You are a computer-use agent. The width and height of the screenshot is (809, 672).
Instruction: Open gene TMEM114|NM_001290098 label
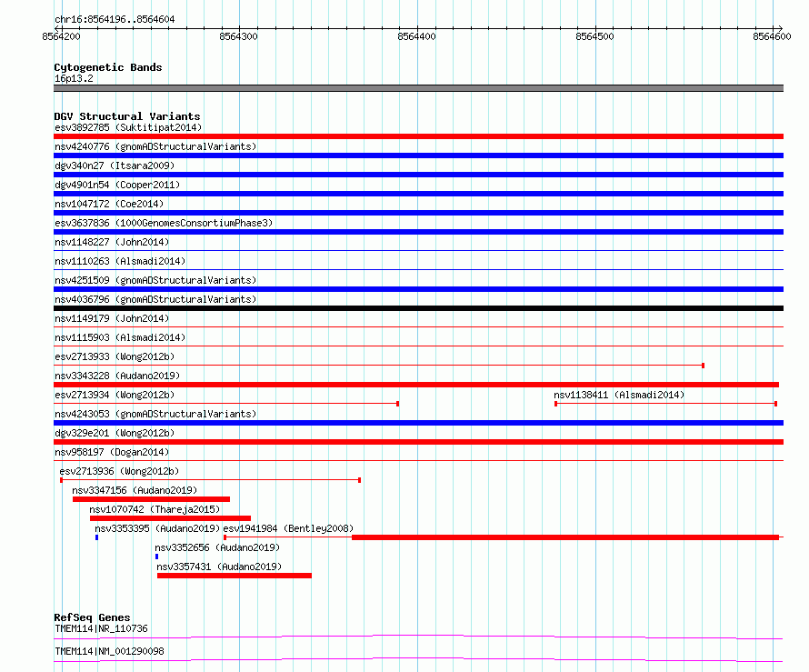[x=109, y=651]
